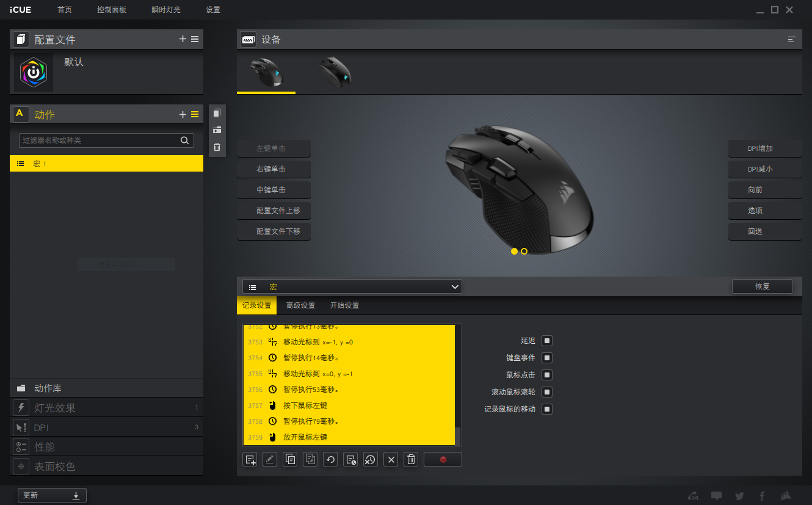Switch to the 高级设置 tab
Viewport: 812px width, 505px height.
300,305
